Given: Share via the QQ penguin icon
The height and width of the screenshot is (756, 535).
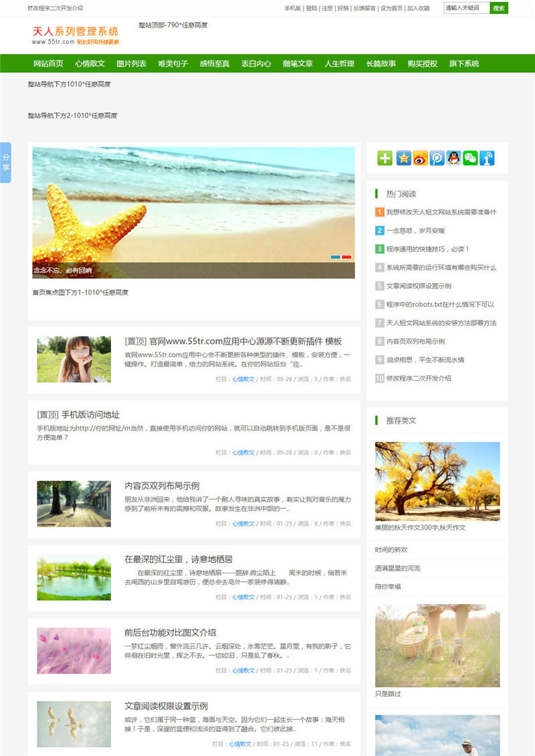Looking at the screenshot, I should coord(454,158).
